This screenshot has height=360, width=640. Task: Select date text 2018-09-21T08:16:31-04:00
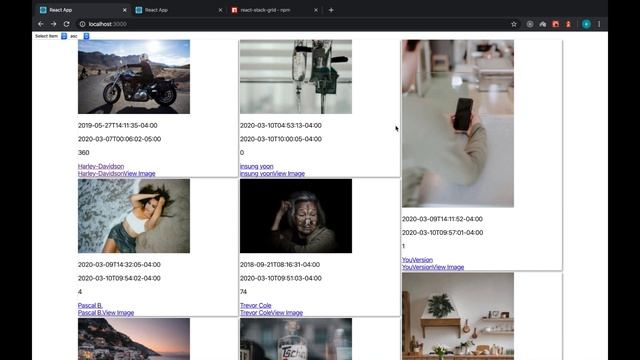coord(280,264)
